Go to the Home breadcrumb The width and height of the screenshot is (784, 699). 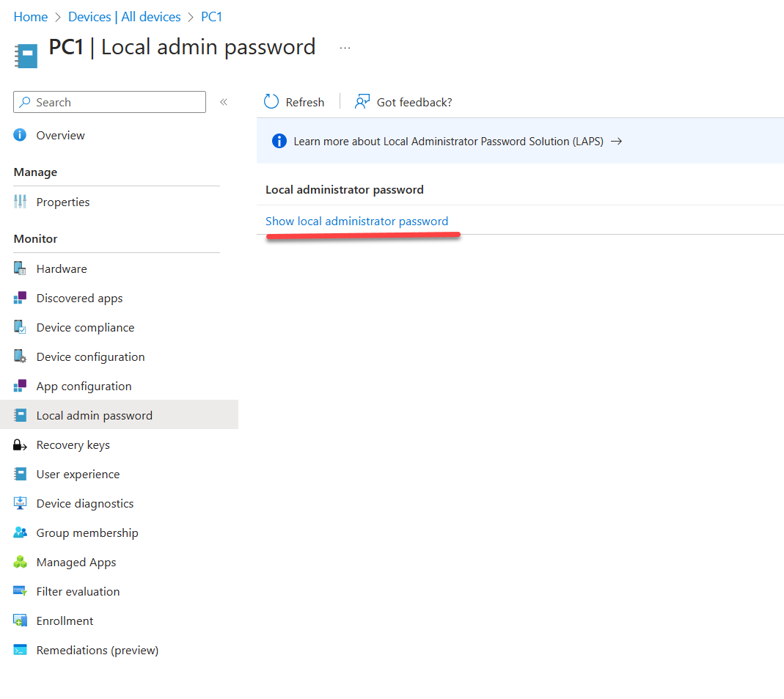pos(31,16)
